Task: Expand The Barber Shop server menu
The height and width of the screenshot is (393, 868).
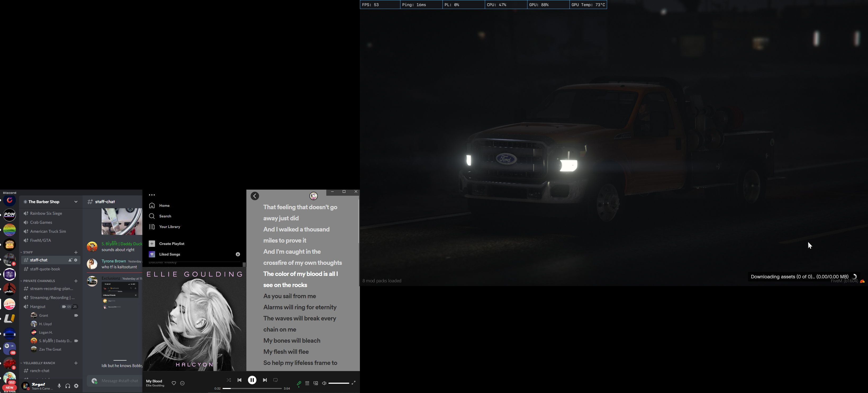Action: coord(76,202)
